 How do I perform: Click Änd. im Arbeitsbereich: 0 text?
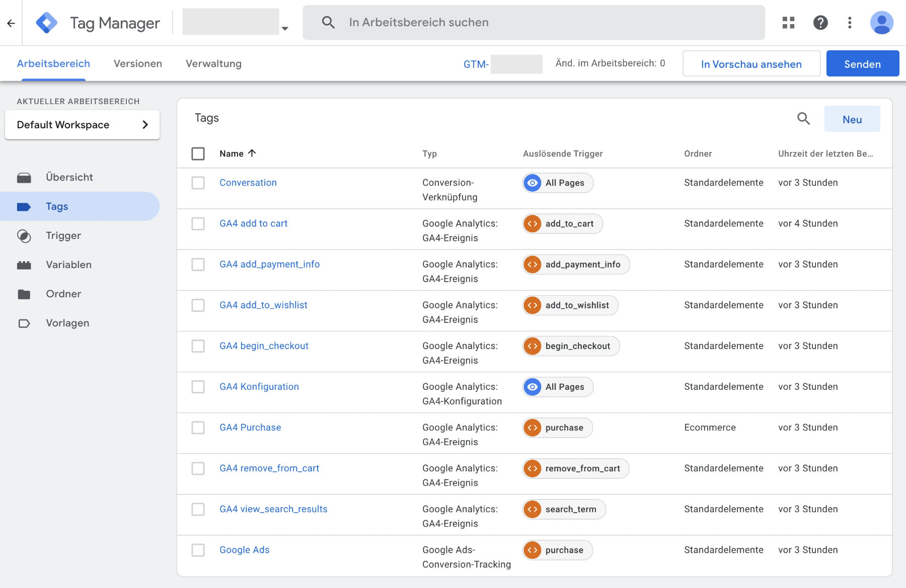point(610,63)
